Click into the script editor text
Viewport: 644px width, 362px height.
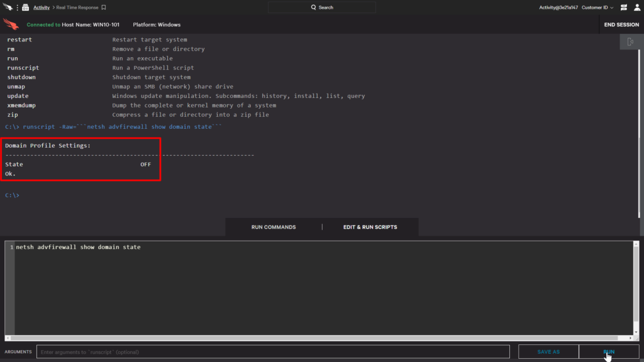78,247
